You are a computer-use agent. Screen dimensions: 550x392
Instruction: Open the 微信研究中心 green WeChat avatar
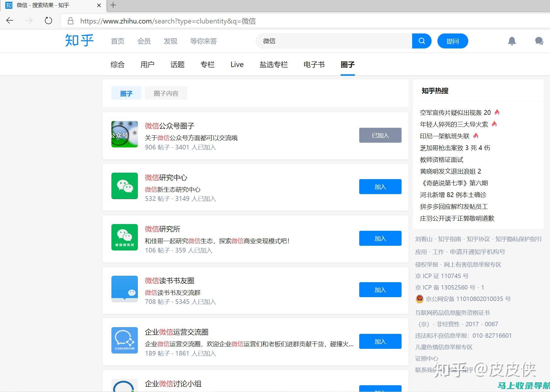tap(125, 186)
